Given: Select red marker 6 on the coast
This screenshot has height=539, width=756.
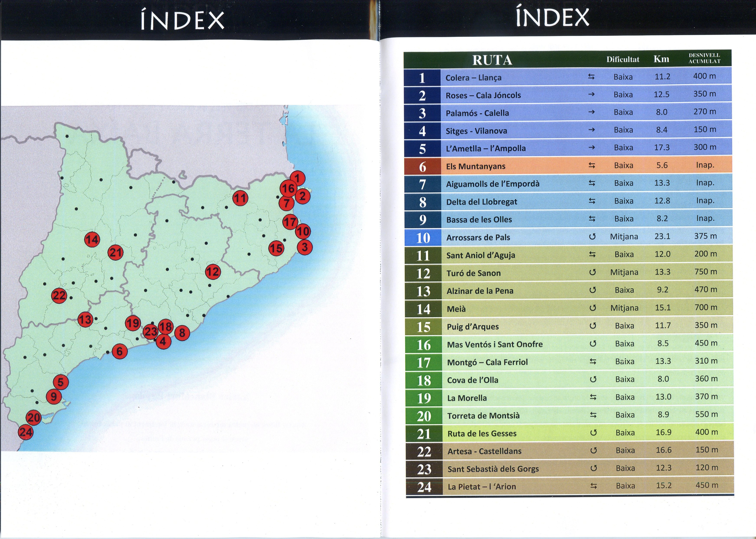Looking at the screenshot, I should pyautogui.click(x=119, y=351).
